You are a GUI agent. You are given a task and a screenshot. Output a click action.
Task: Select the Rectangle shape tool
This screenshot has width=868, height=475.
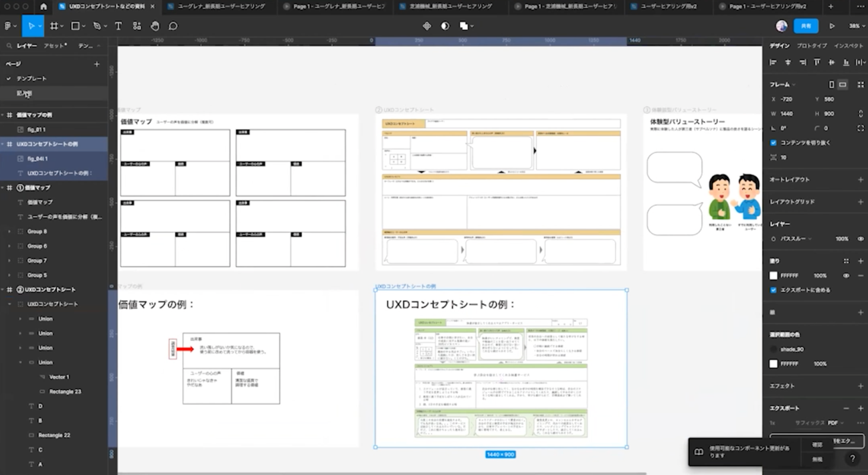click(x=75, y=26)
